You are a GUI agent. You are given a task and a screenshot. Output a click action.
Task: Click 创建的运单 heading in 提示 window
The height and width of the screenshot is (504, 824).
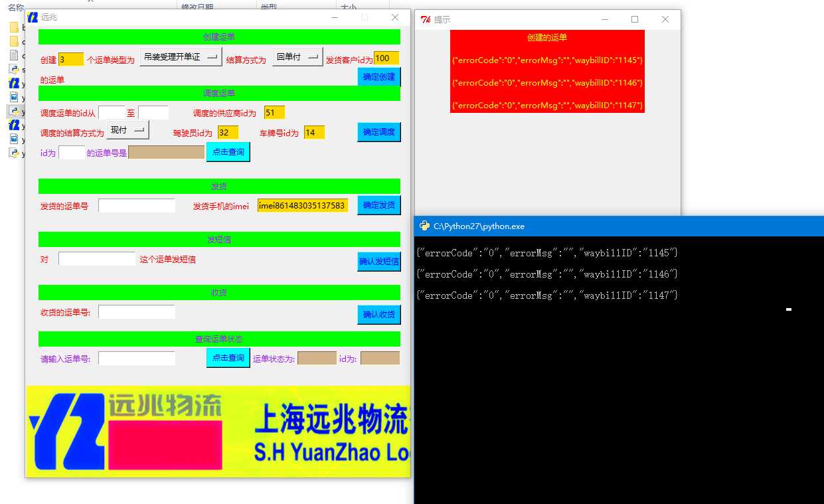pos(547,38)
